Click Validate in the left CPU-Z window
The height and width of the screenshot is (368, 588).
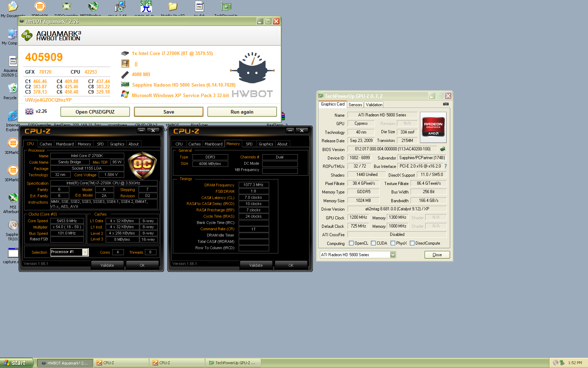click(107, 265)
